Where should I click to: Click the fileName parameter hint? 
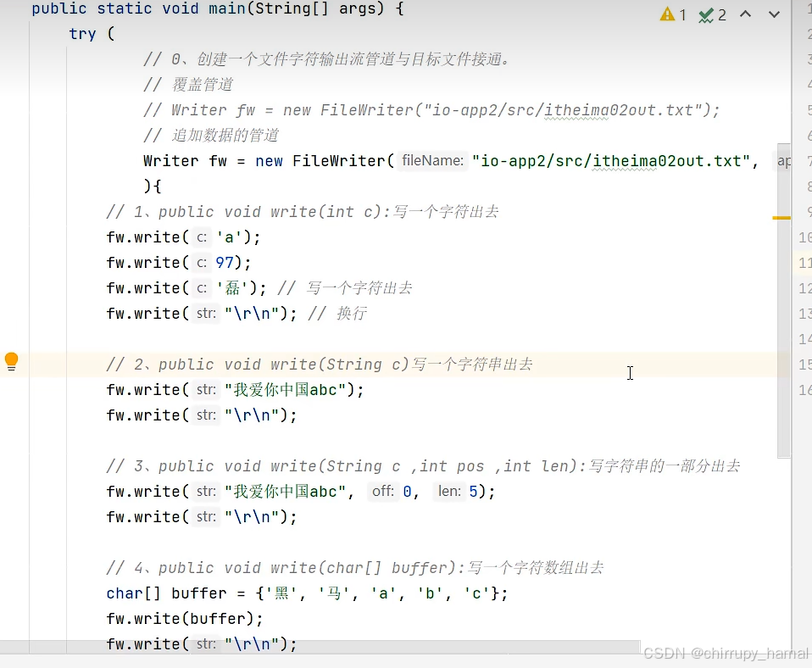(x=432, y=160)
